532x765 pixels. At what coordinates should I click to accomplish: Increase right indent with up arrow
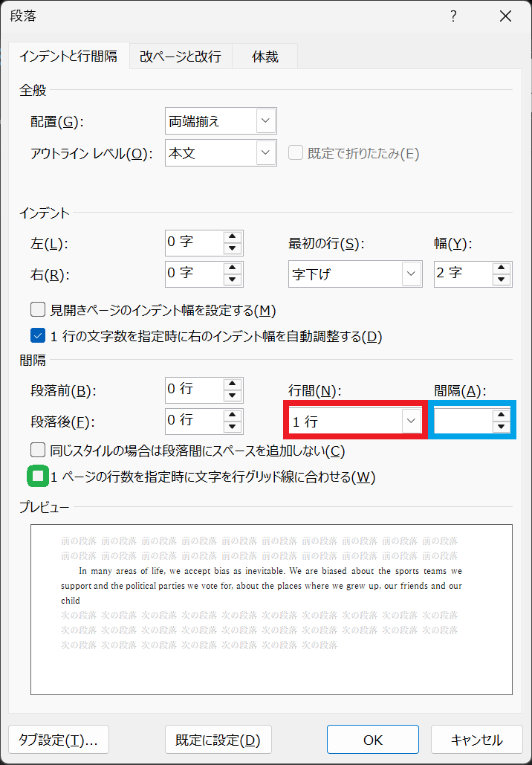coord(233,268)
